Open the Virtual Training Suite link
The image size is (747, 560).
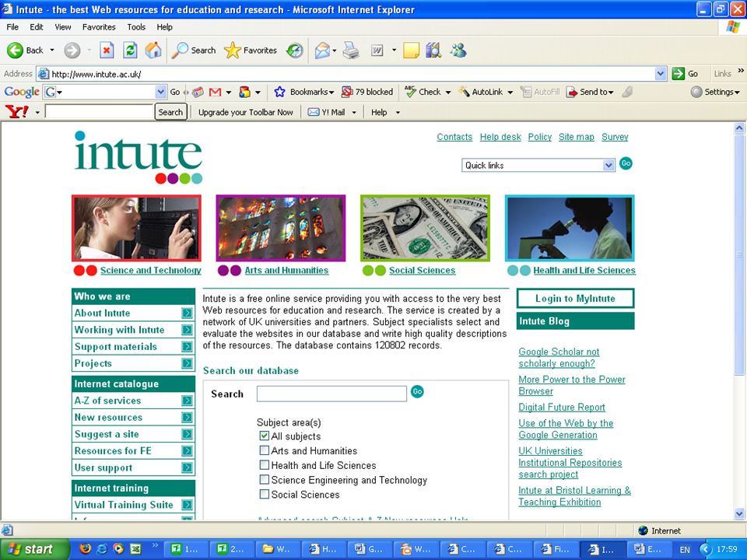(x=124, y=505)
